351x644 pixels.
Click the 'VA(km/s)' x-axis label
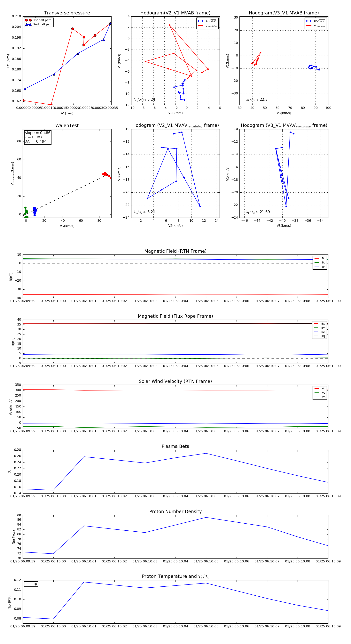pos(67,226)
